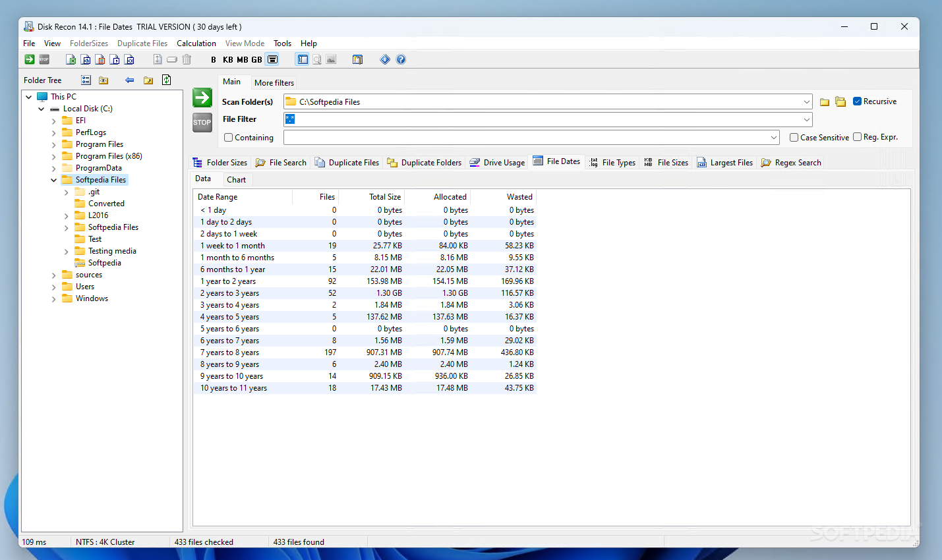Switch to More filters tab
The height and width of the screenshot is (560, 942).
pyautogui.click(x=274, y=83)
